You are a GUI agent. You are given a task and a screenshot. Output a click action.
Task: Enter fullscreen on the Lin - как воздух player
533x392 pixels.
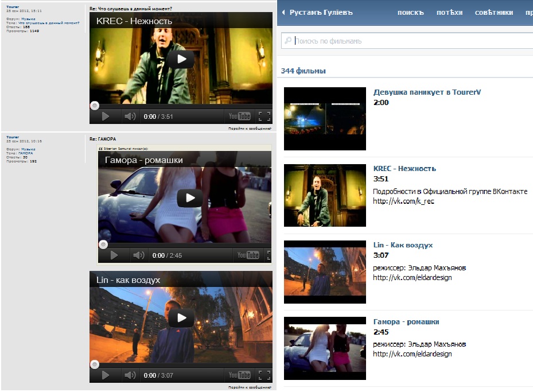point(264,375)
